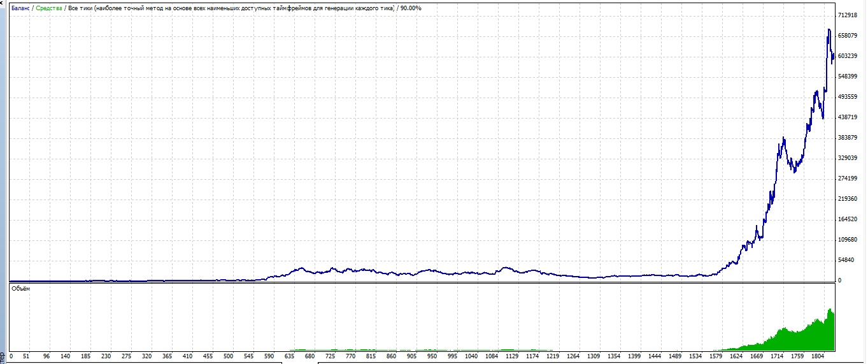
Task: Click trade number 1489 on the horizontal axis
Action: click(676, 357)
